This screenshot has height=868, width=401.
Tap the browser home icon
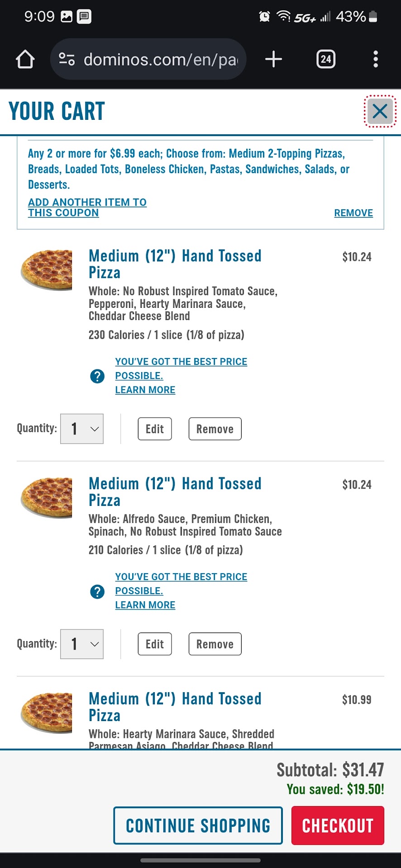25,59
